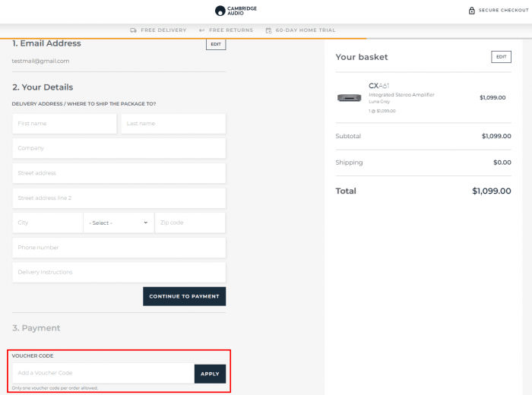Click into the Company field
The image size is (532, 395).
click(119, 148)
